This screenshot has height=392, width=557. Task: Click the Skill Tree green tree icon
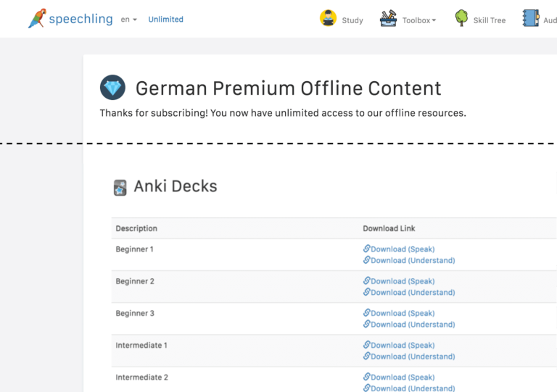(x=461, y=19)
